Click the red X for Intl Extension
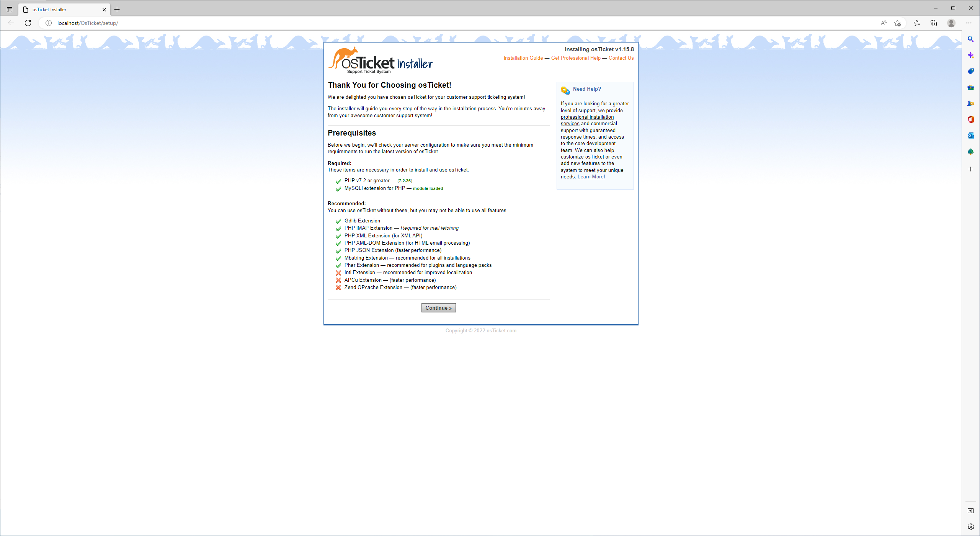 [338, 272]
